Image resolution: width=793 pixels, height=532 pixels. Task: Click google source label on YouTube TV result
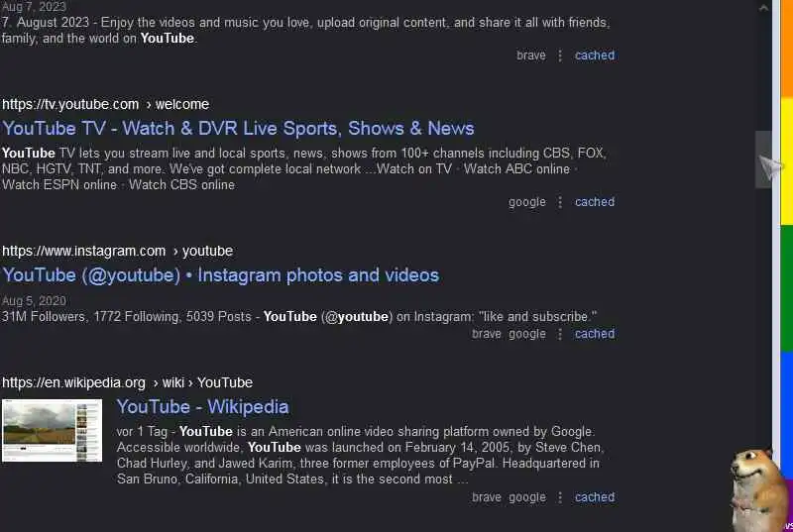pos(527,202)
